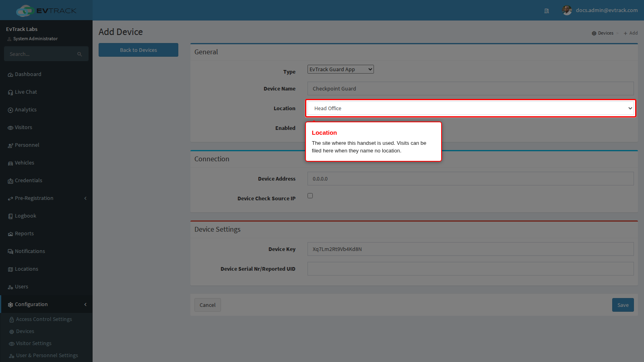Screen dimensions: 644x362
Task: Click the Device Key input field
Action: coord(471,249)
